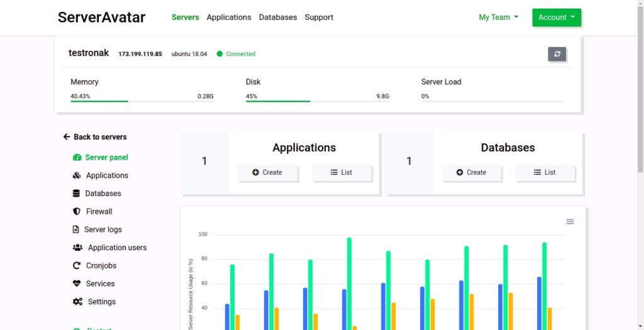Click the 0% server load value
Viewport: 644px width, 330px height.
425,96
